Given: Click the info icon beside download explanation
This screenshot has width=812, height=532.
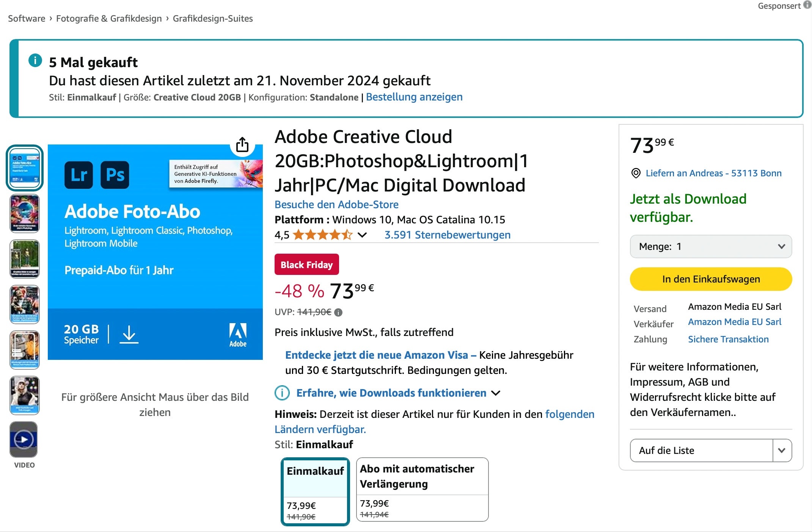Looking at the screenshot, I should click(x=282, y=393).
